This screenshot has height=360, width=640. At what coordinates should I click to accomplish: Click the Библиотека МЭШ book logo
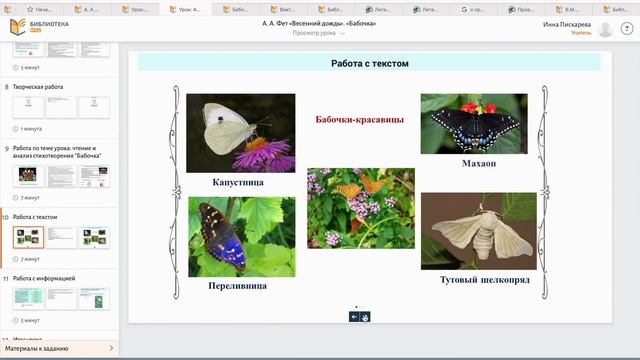coord(18,27)
